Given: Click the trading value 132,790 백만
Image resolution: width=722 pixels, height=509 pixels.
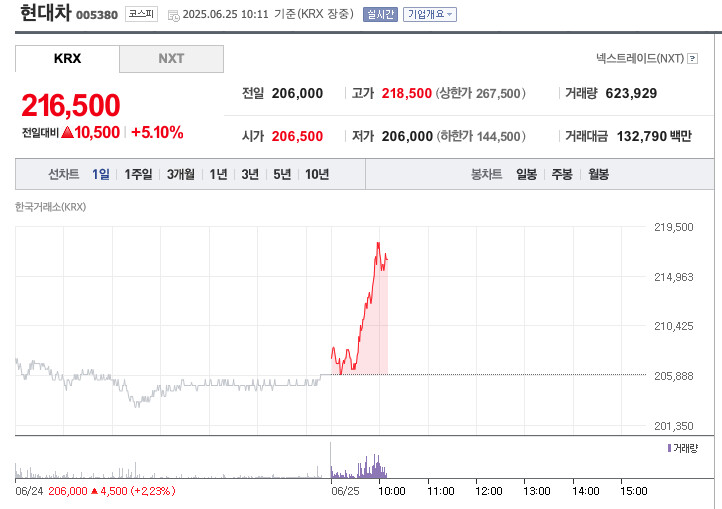Looking at the screenshot, I should tap(654, 136).
